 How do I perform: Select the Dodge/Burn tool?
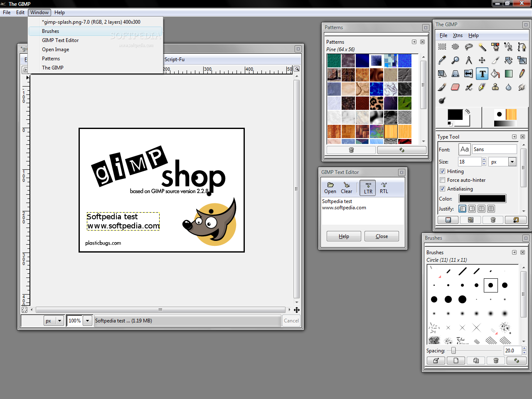442,100
